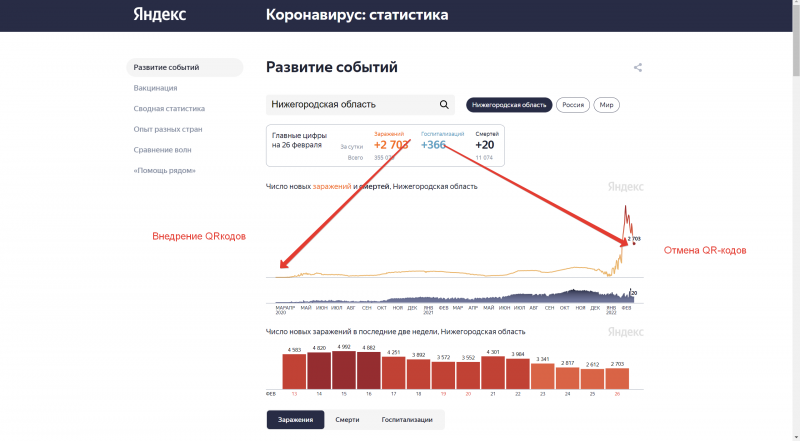
Task: Click the bar labeled 3 892
Action: click(418, 374)
